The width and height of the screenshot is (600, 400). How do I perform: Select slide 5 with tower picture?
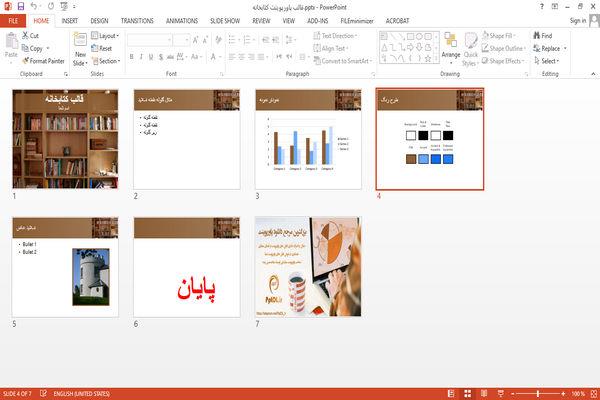[x=65, y=267]
